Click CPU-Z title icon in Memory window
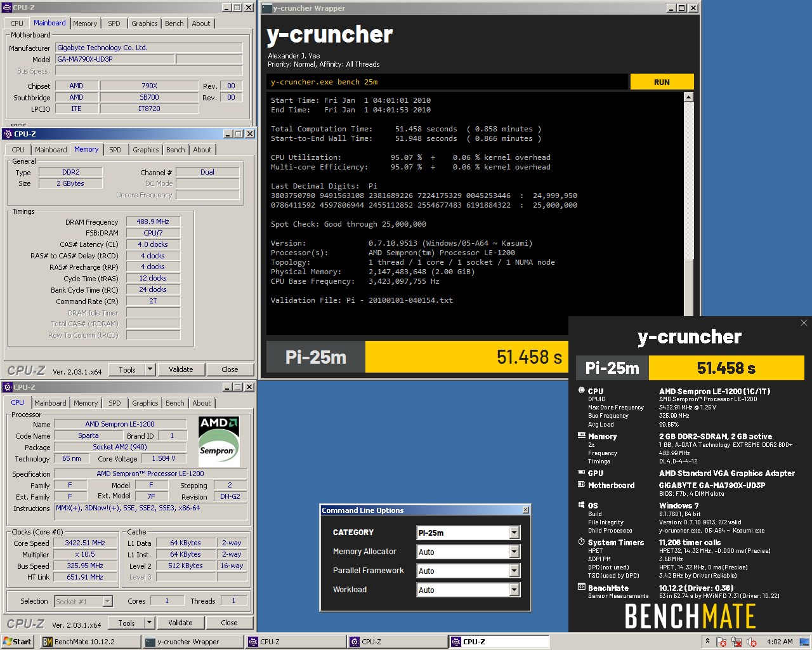This screenshot has height=650, width=812. 8,134
